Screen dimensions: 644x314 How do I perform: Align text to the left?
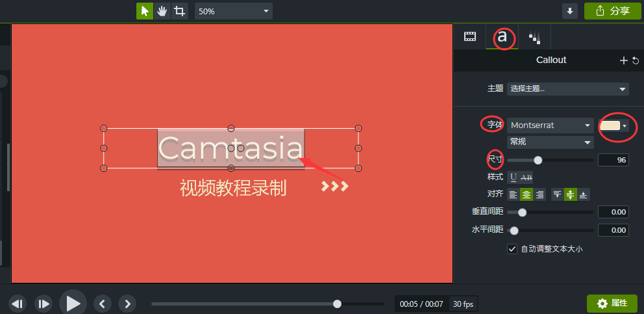(514, 194)
